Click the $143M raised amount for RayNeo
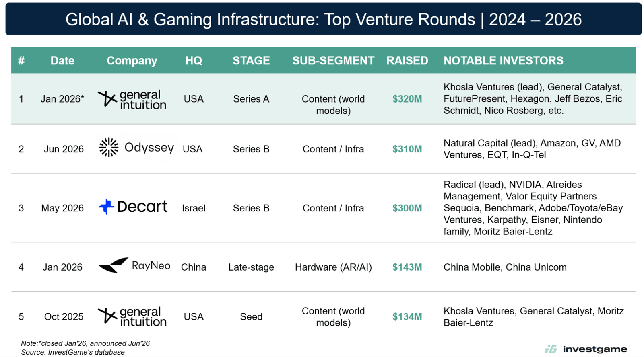This screenshot has height=357, width=644. [x=407, y=267]
